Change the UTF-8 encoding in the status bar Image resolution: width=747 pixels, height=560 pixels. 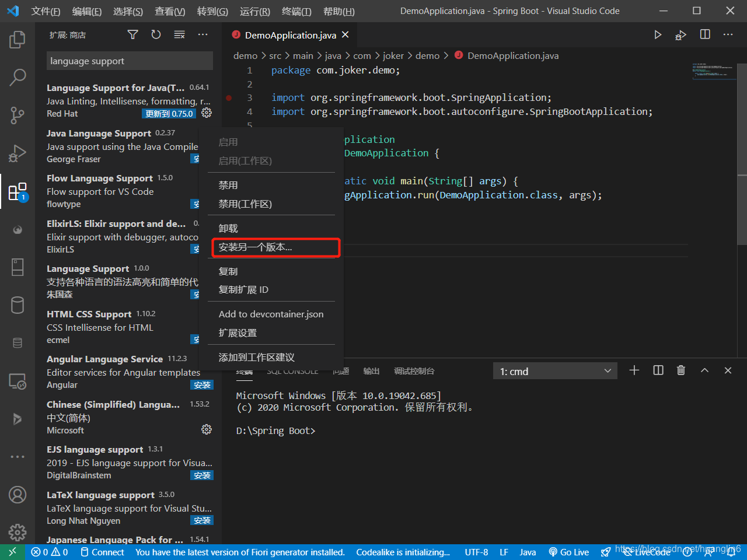[476, 552]
